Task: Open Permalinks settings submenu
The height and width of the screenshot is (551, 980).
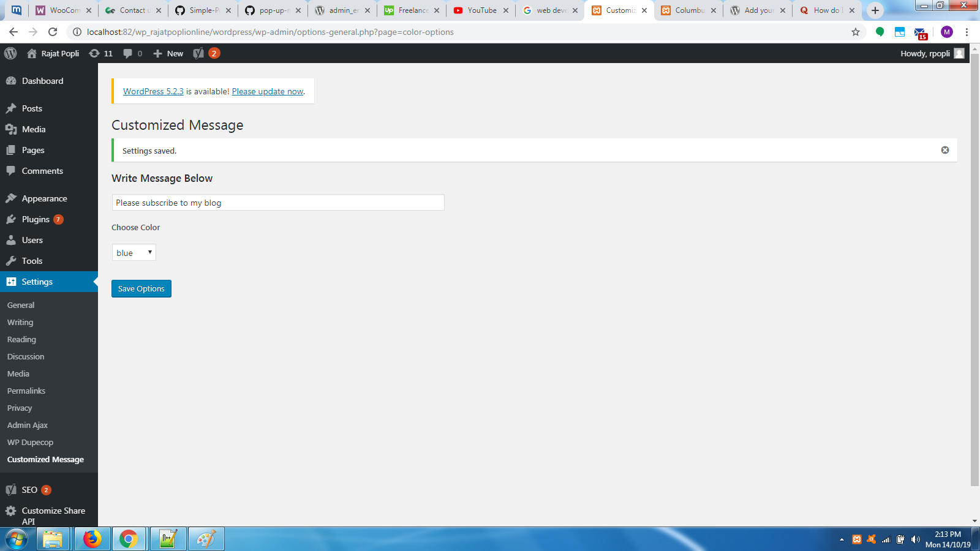Action: [x=26, y=391]
